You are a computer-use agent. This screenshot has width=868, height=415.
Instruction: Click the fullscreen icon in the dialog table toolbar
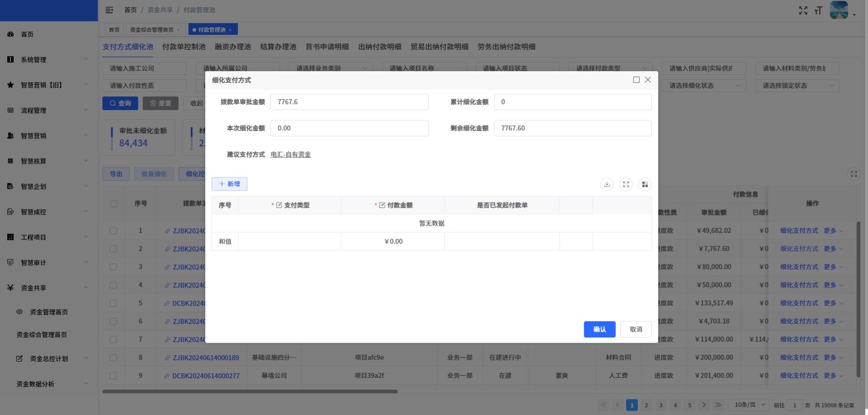[x=626, y=184]
